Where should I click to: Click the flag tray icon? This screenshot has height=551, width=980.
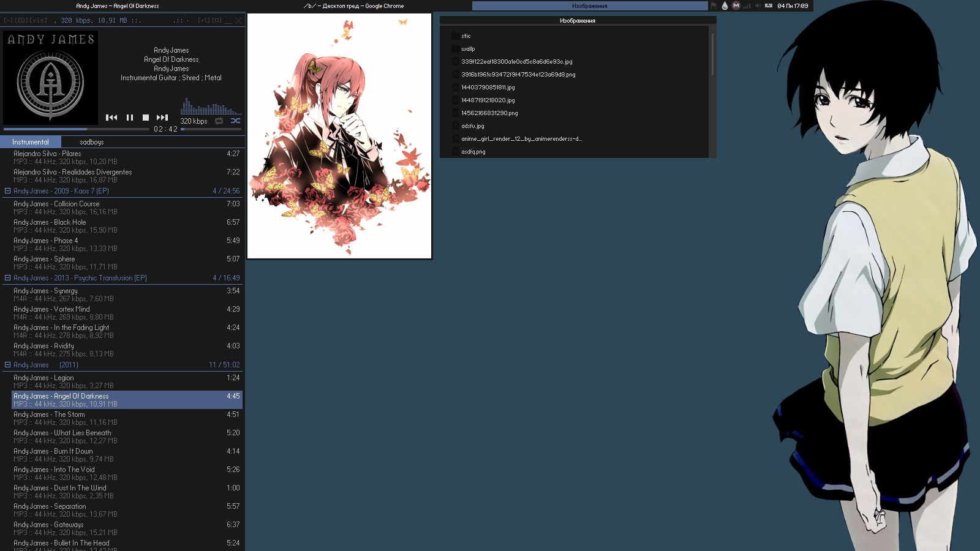[714, 6]
